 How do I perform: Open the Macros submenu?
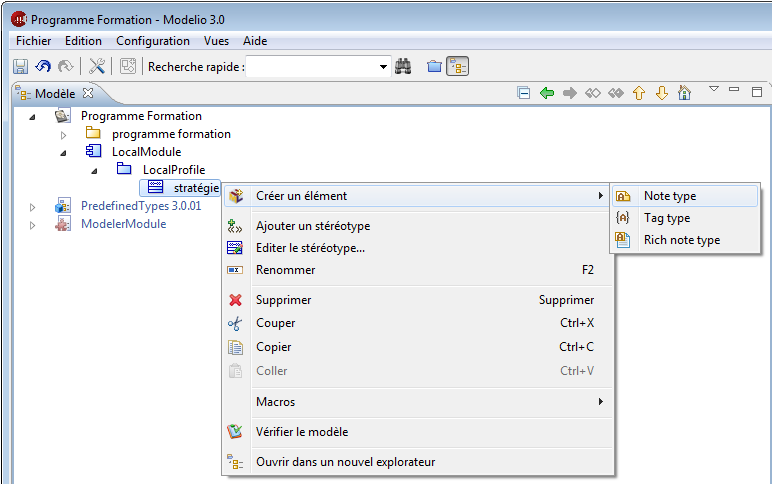(x=417, y=402)
